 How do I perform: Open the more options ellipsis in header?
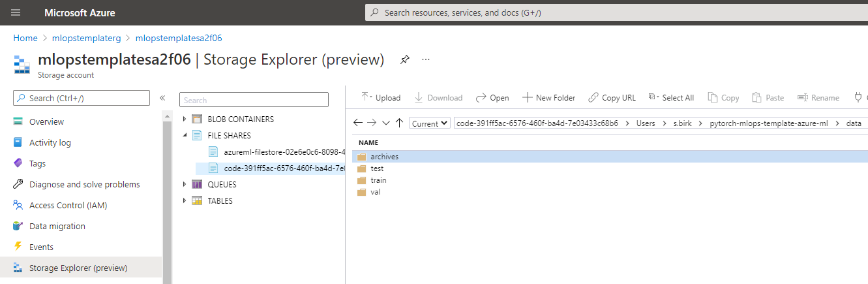tap(426, 59)
